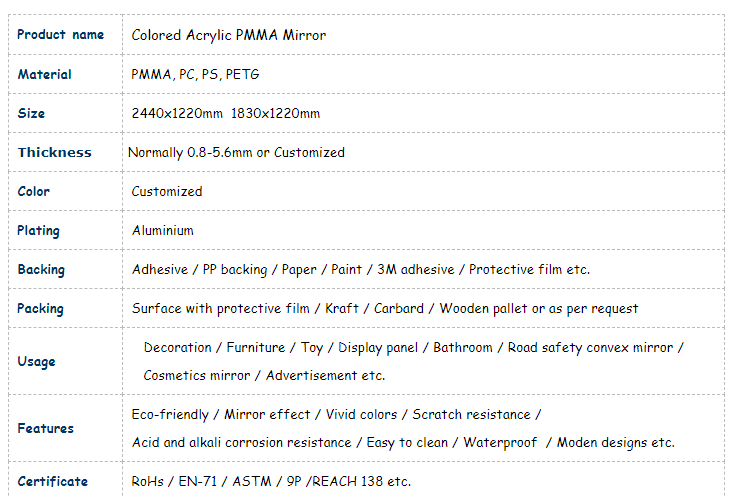The image size is (739, 497).
Task: Select the Certificate row label
Action: pyautogui.click(x=52, y=481)
